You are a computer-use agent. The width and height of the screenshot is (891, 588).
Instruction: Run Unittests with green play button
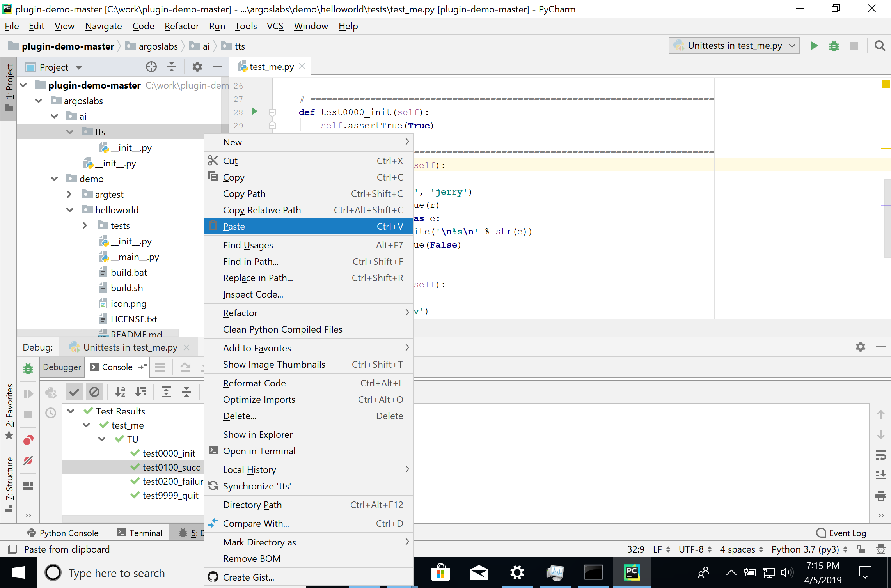[x=814, y=46]
